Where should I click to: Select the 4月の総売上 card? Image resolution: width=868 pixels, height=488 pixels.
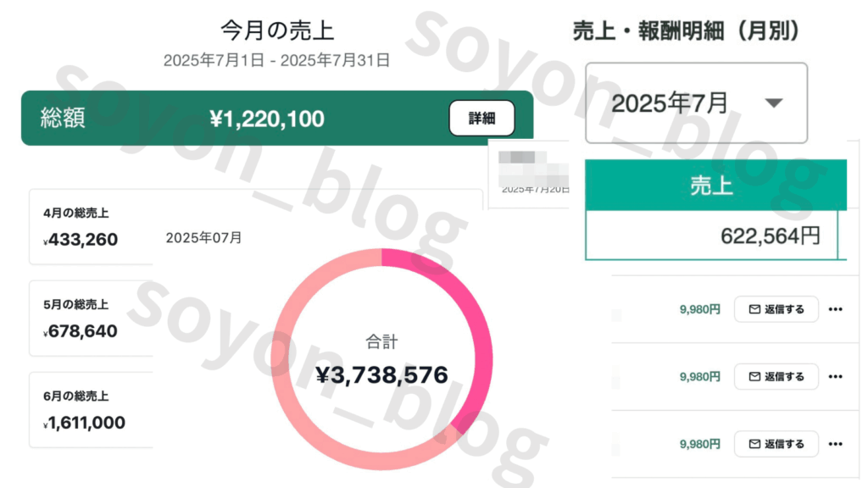pyautogui.click(x=92, y=227)
